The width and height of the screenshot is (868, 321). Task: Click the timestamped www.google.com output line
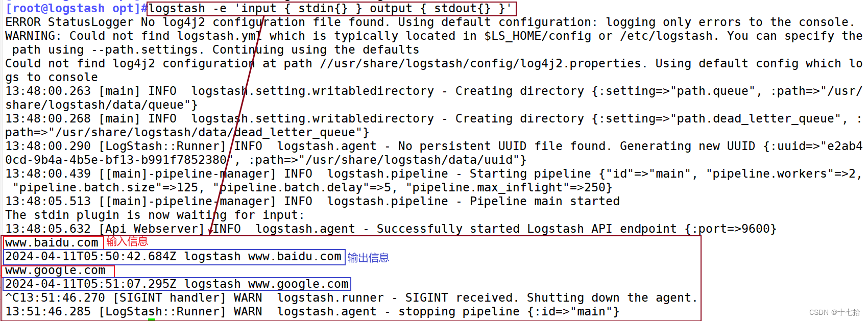pos(177,284)
